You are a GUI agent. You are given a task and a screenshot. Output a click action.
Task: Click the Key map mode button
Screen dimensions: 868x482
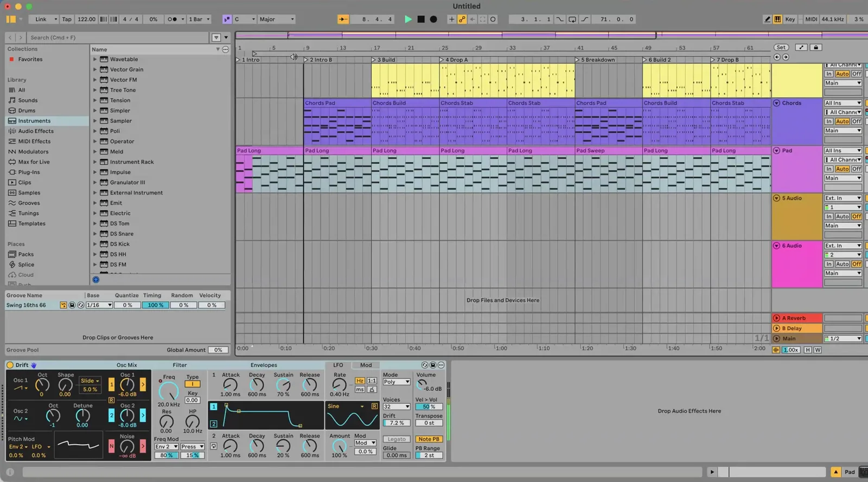click(x=790, y=19)
